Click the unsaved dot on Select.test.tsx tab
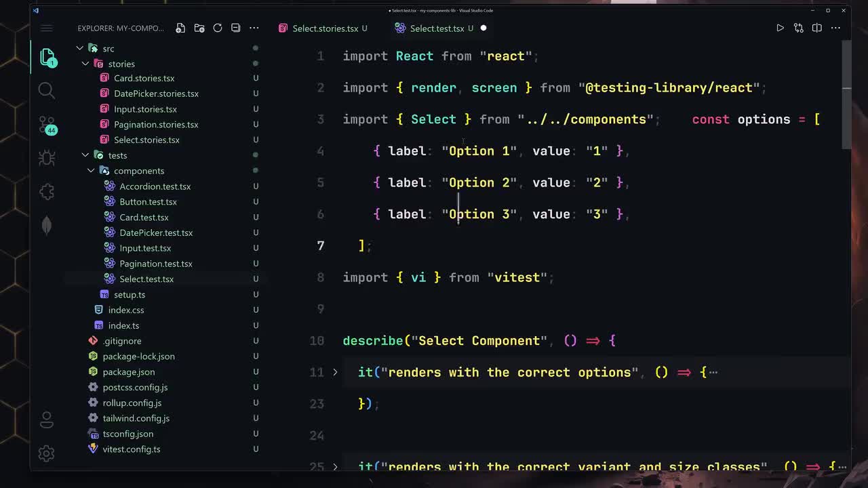Image resolution: width=868 pixels, height=488 pixels. [484, 28]
